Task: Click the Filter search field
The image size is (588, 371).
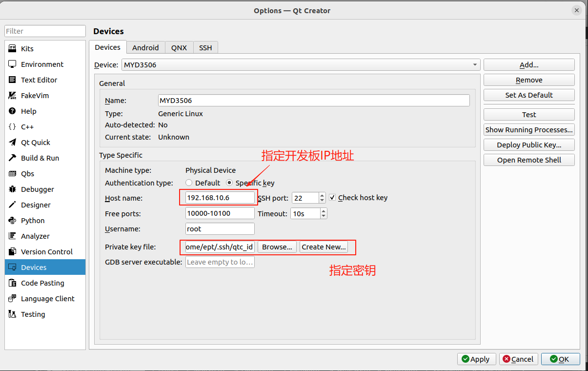Action: (x=45, y=31)
